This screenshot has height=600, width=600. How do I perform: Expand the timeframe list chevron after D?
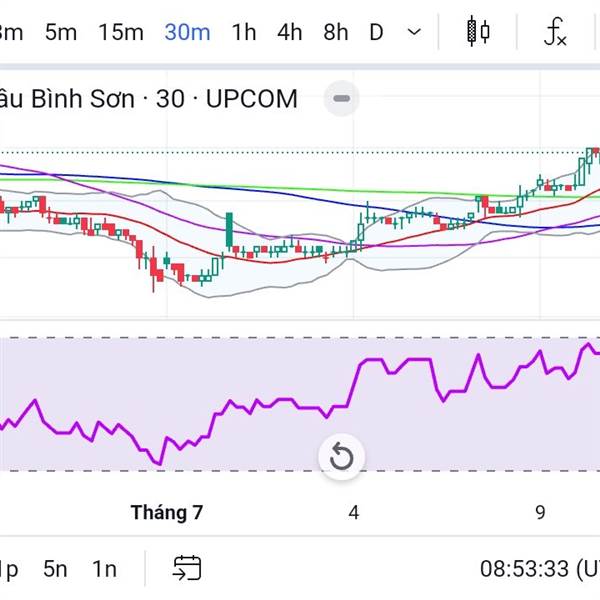tap(414, 32)
